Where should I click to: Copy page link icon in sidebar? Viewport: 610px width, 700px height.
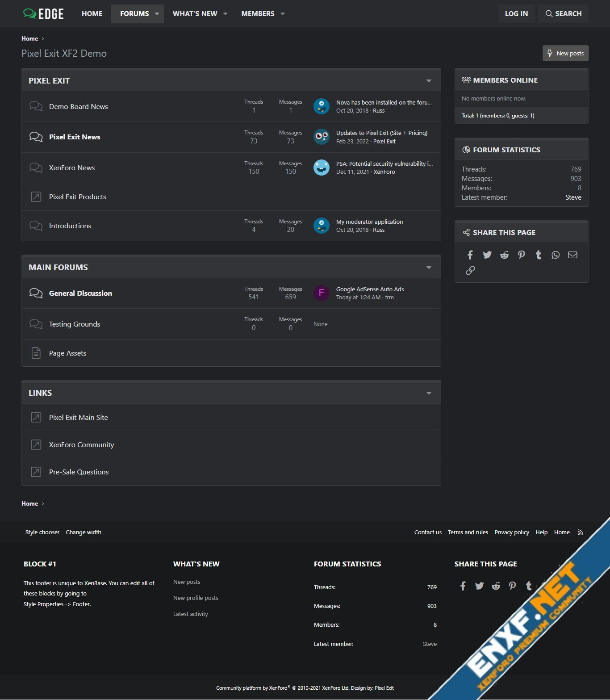click(470, 271)
